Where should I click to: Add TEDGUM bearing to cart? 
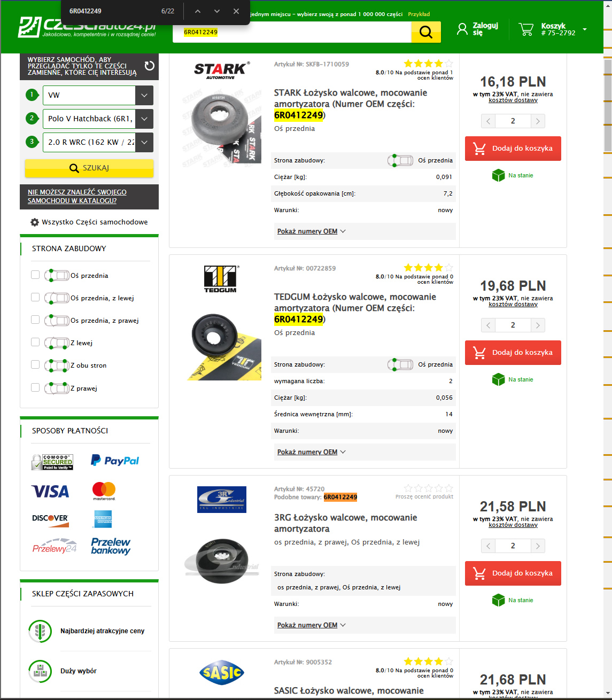pyautogui.click(x=513, y=353)
